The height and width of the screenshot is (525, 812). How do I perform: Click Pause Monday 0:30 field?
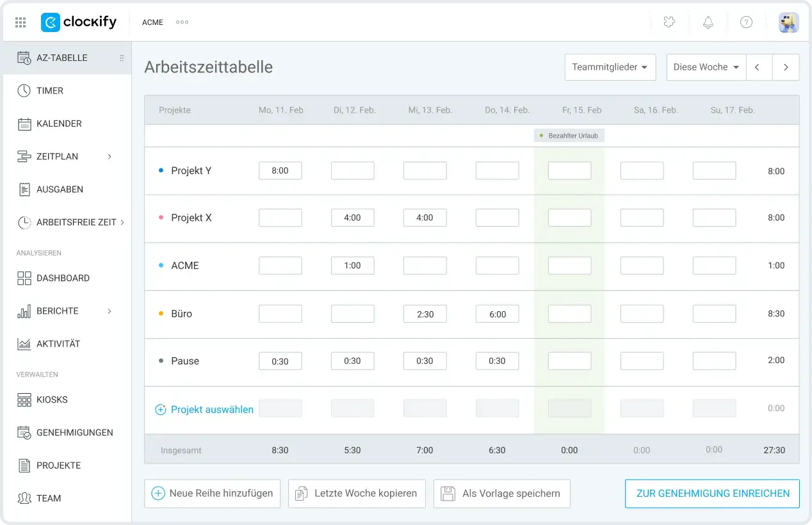(x=280, y=361)
